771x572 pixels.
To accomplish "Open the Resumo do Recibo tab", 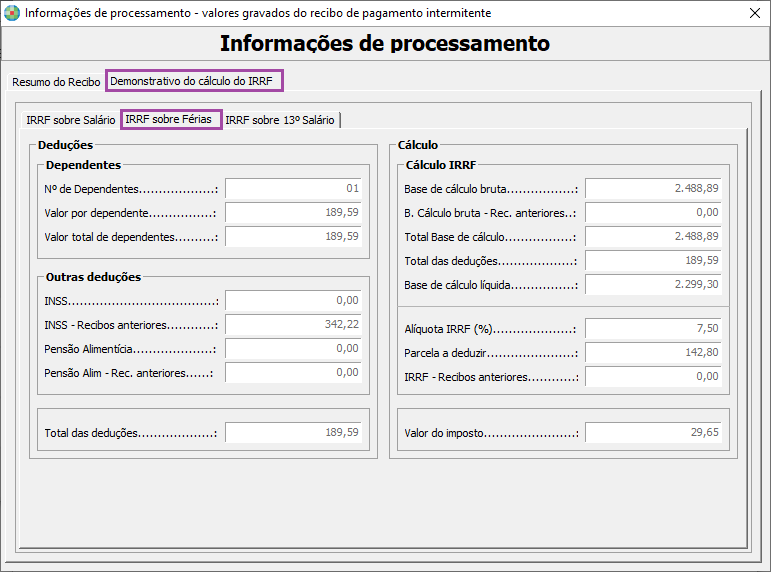I will (56, 82).
